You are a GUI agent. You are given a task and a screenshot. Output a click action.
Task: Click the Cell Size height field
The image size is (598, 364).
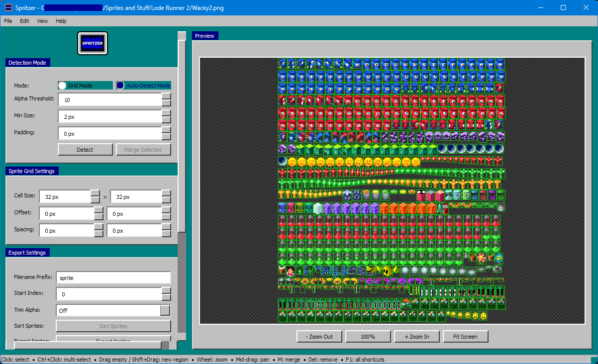(136, 197)
